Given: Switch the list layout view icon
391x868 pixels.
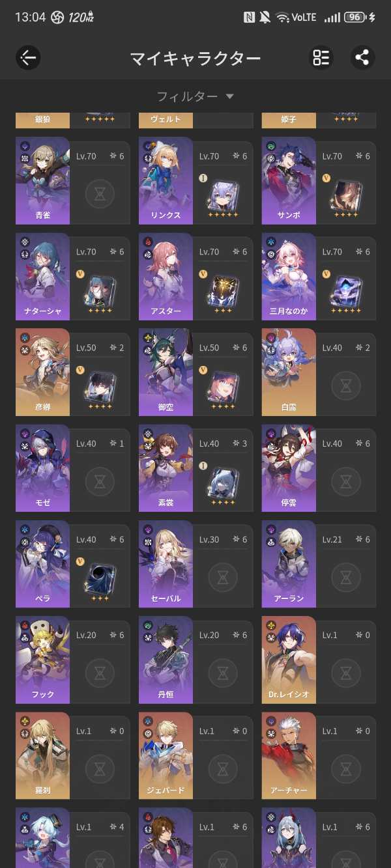Looking at the screenshot, I should [x=321, y=57].
